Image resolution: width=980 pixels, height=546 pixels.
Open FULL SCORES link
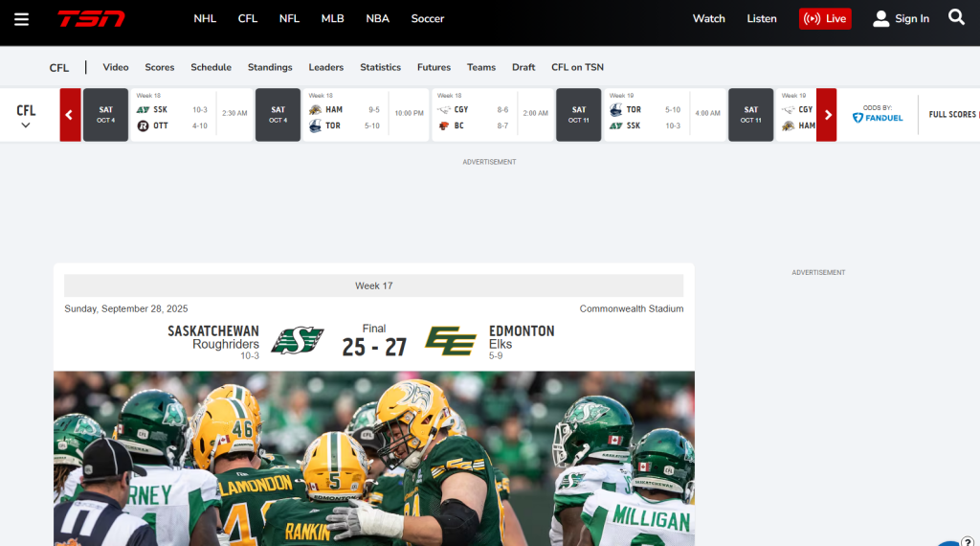[x=952, y=114]
